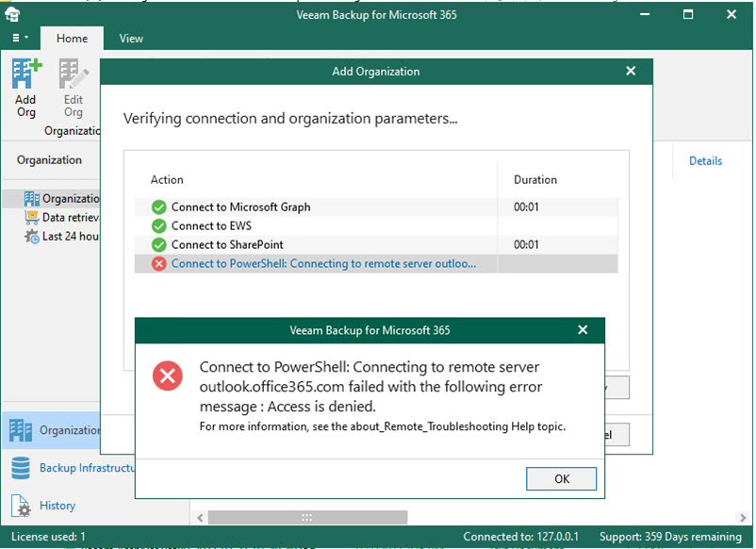Click OK in the error dialog
The image size is (756, 549).
pyautogui.click(x=561, y=478)
